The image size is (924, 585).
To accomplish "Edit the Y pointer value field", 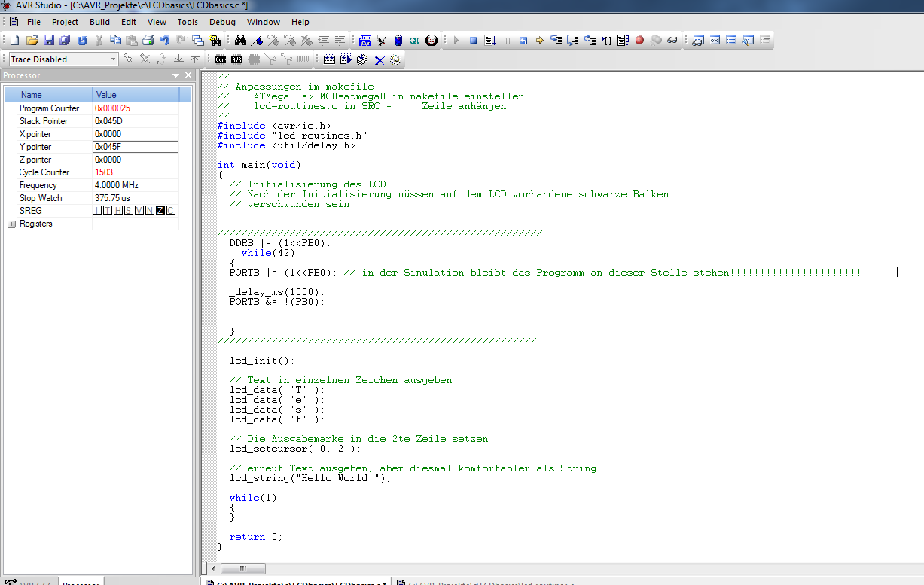I will (136, 147).
